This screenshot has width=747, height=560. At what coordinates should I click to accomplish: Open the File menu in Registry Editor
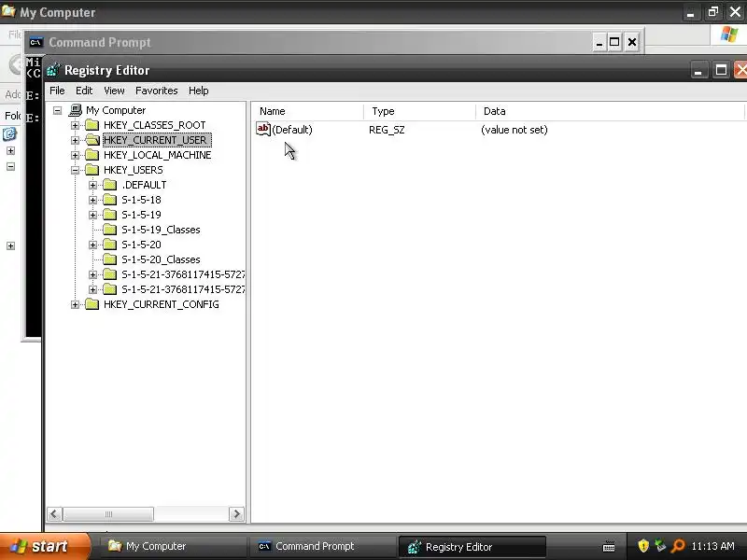(57, 91)
